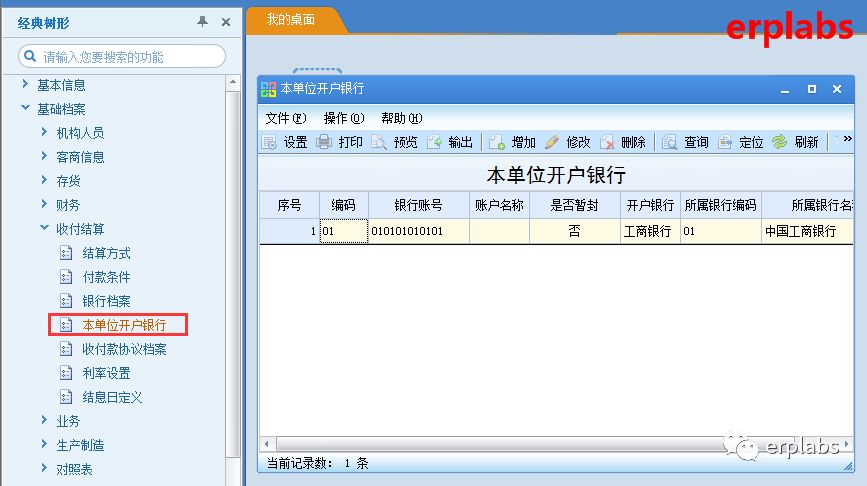The image size is (867, 486).
Task: Expand the 生产制造 node
Action: pos(44,444)
